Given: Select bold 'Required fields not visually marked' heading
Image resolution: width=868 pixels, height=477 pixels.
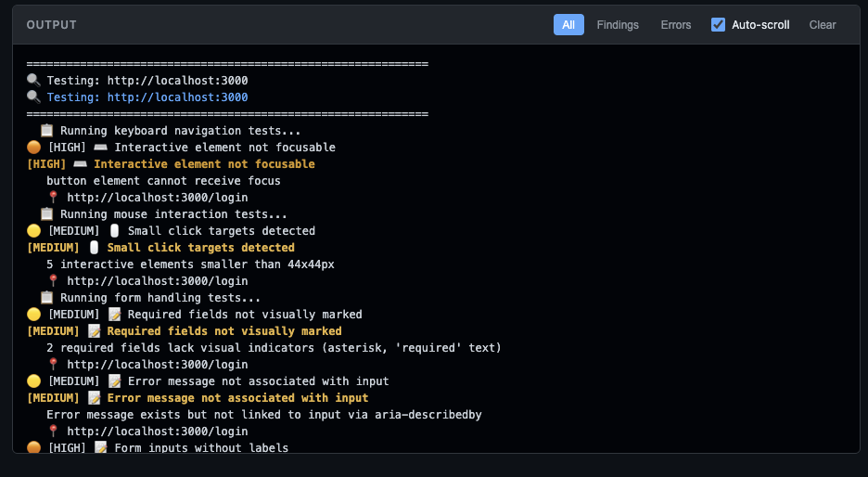Looking at the screenshot, I should point(224,330).
